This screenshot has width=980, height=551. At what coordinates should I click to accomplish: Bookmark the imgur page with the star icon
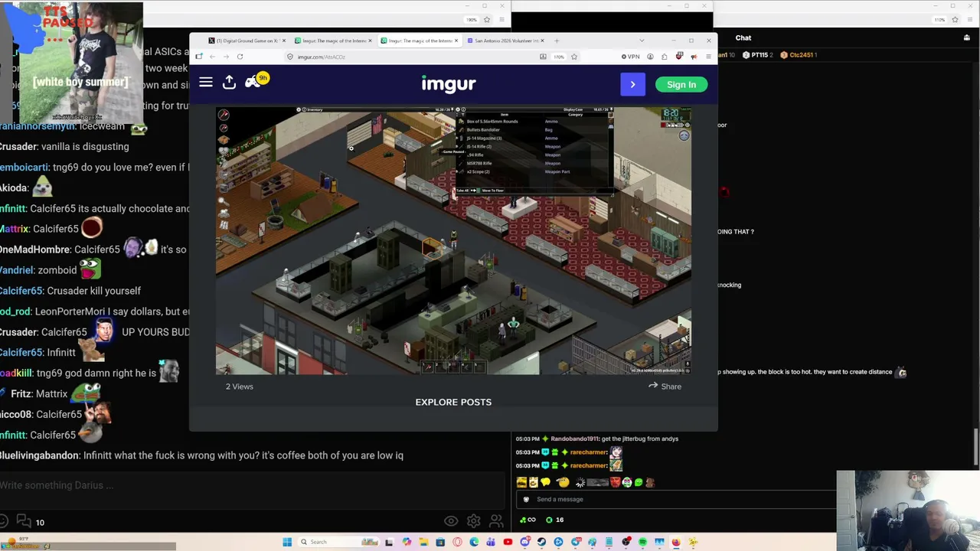573,57
